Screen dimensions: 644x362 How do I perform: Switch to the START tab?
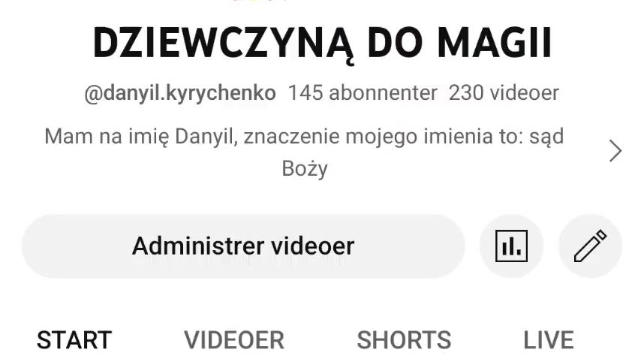coord(74,340)
